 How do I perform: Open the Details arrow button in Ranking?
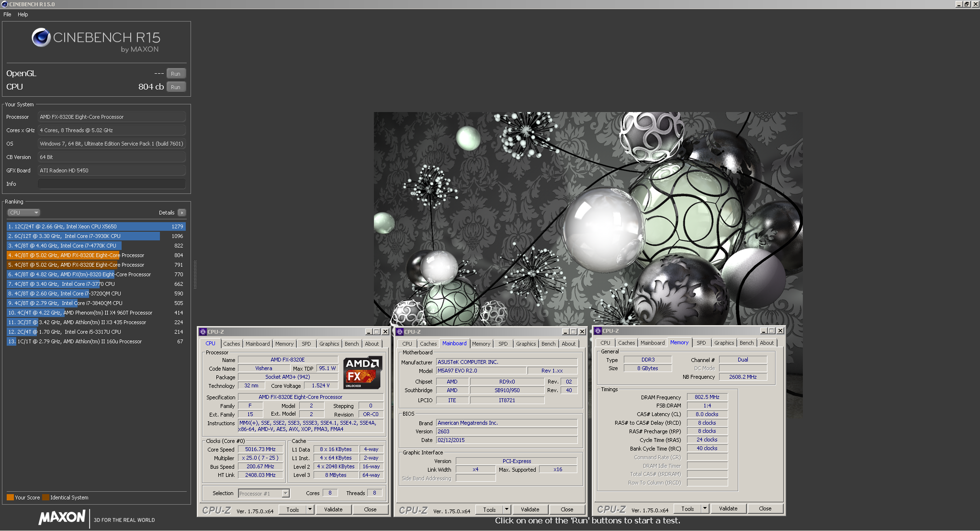click(181, 213)
